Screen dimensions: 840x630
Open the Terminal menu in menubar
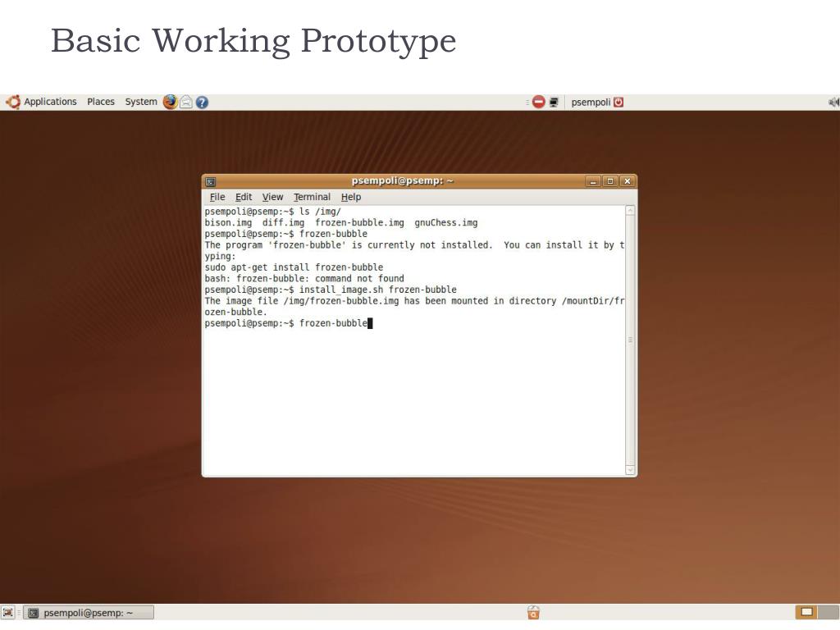[x=312, y=197]
